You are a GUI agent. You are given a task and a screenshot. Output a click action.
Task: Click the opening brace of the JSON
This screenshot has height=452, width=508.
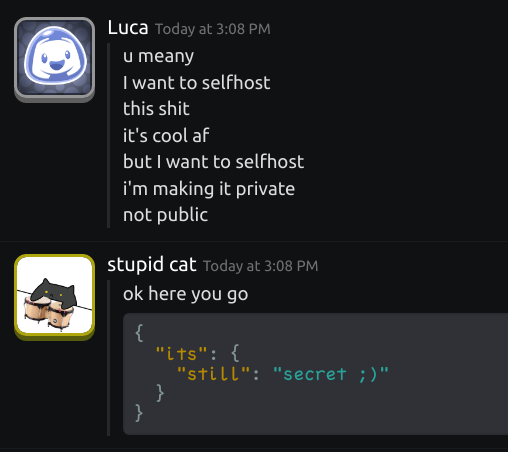[x=139, y=333]
